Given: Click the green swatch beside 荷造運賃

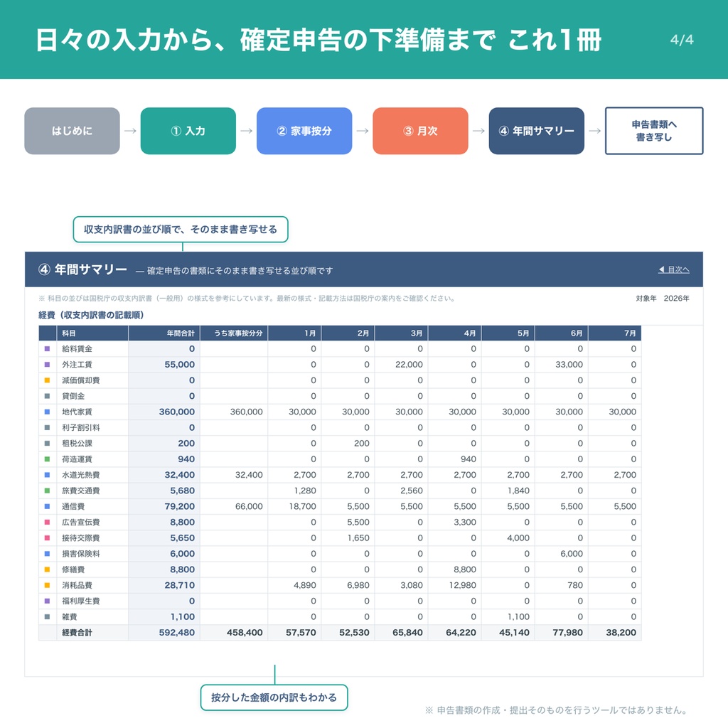Looking at the screenshot, I should pyautogui.click(x=47, y=459).
